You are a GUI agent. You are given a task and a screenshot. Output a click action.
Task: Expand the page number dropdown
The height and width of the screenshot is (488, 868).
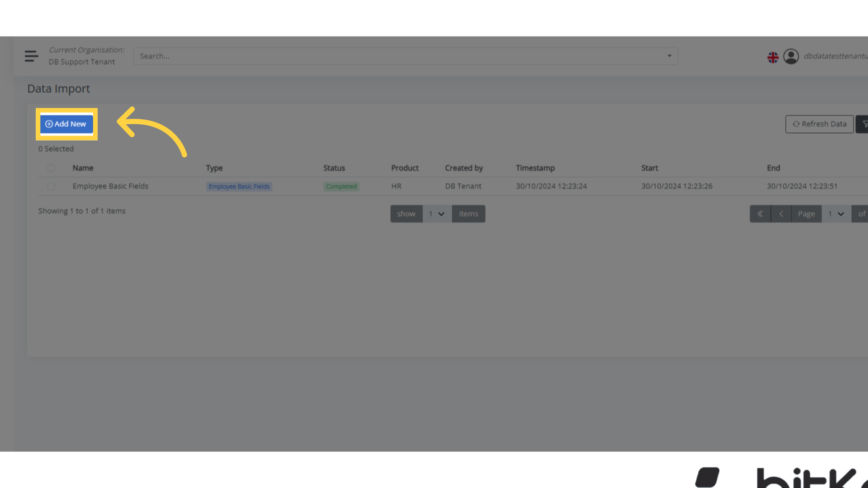click(x=835, y=214)
